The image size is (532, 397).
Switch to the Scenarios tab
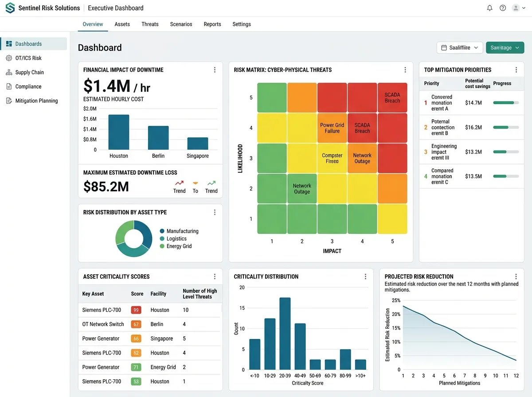(181, 24)
